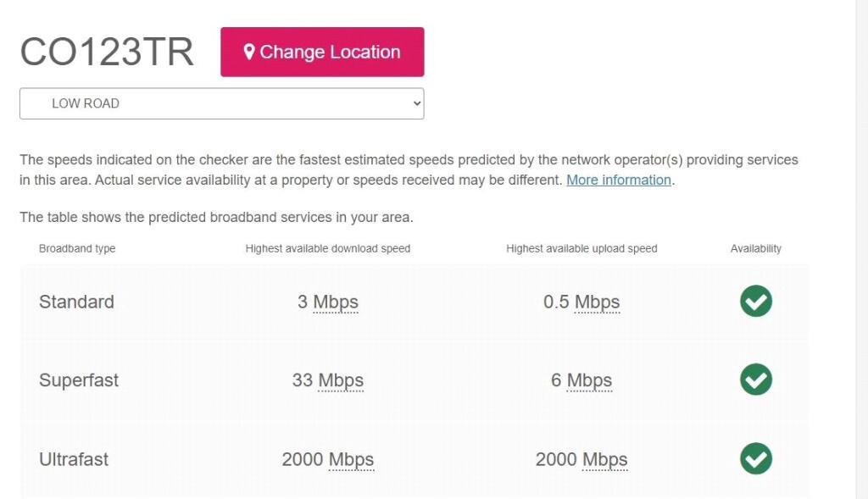Click Mbps abbreviation beside Standard 3 download
This screenshot has width=868, height=499.
[x=336, y=302]
